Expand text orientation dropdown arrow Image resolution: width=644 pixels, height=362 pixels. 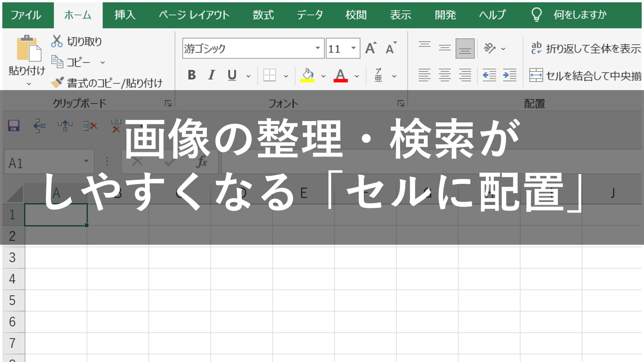tap(503, 49)
